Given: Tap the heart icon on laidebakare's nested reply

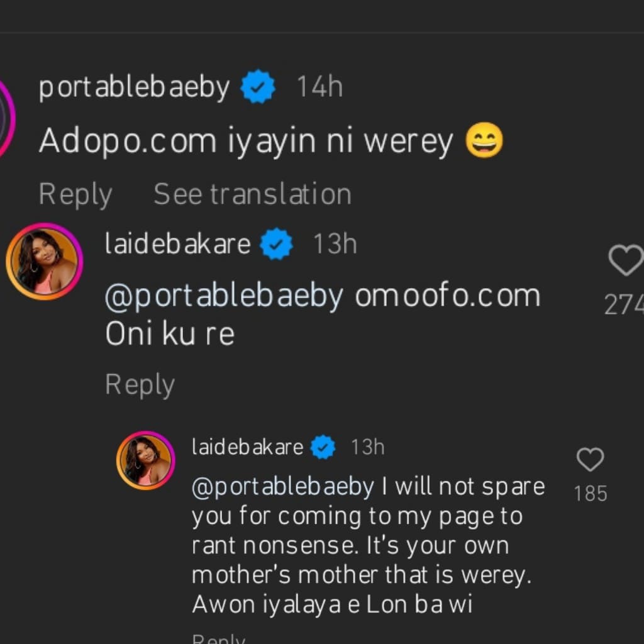Looking at the screenshot, I should pos(590,460).
